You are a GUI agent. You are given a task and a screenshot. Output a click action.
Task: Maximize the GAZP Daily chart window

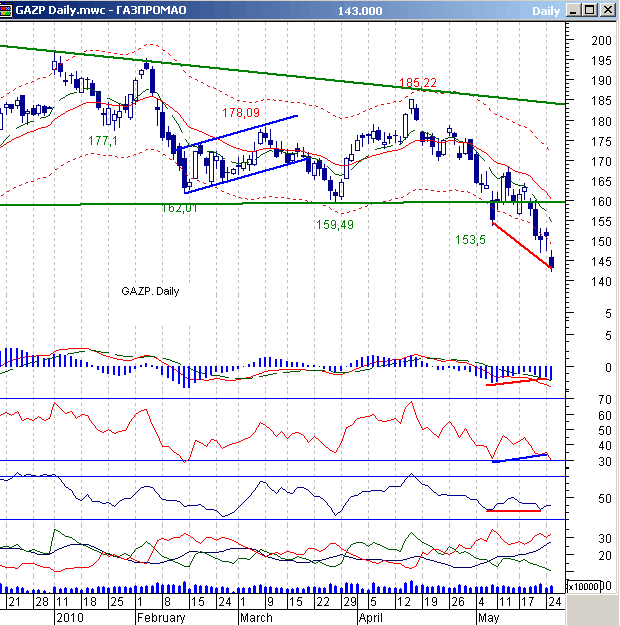click(590, 10)
